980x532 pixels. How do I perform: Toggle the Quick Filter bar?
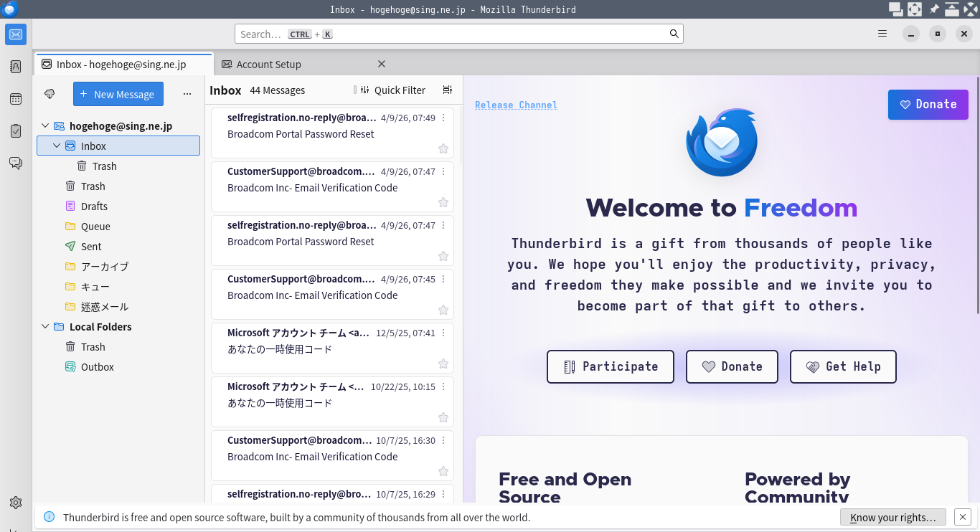tap(392, 90)
